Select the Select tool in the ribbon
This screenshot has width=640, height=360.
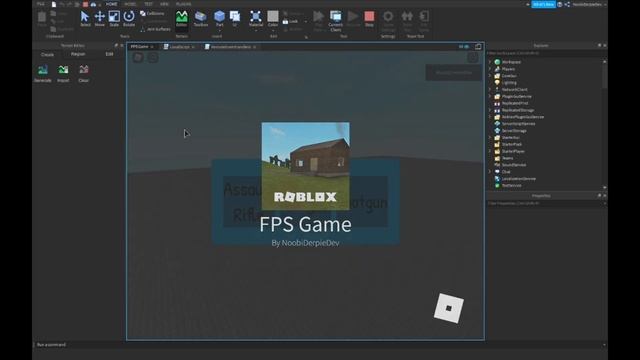(x=85, y=19)
